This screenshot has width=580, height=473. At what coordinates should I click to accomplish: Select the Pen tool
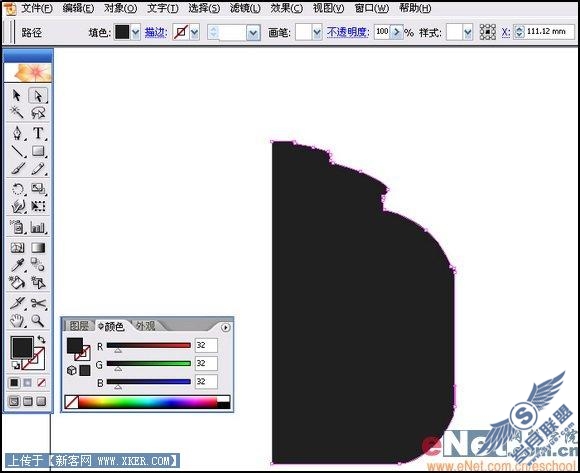(17, 133)
